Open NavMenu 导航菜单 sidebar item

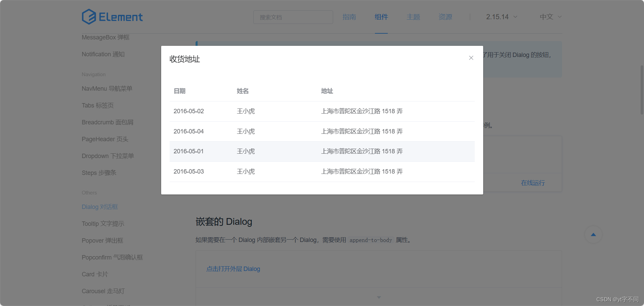click(x=107, y=89)
